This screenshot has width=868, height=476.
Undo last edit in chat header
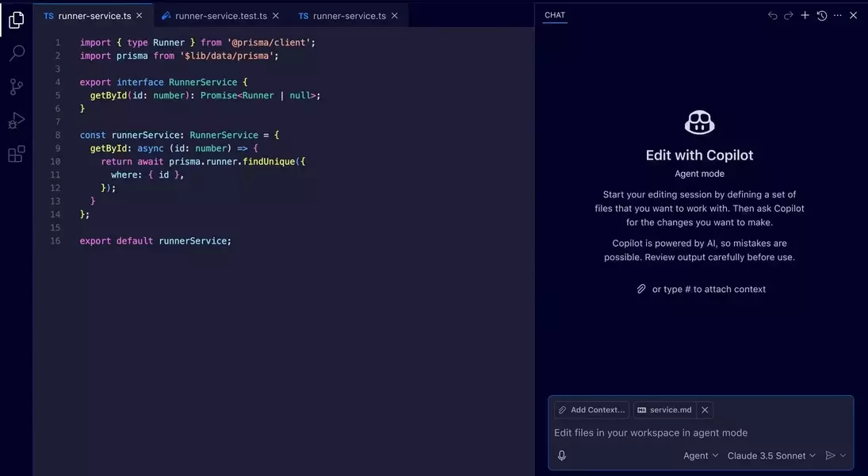(773, 15)
